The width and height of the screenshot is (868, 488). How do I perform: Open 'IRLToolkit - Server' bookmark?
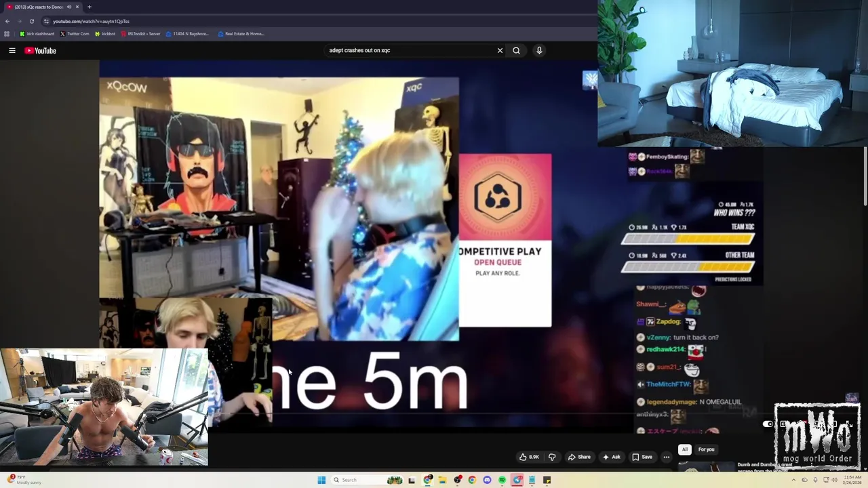(140, 34)
